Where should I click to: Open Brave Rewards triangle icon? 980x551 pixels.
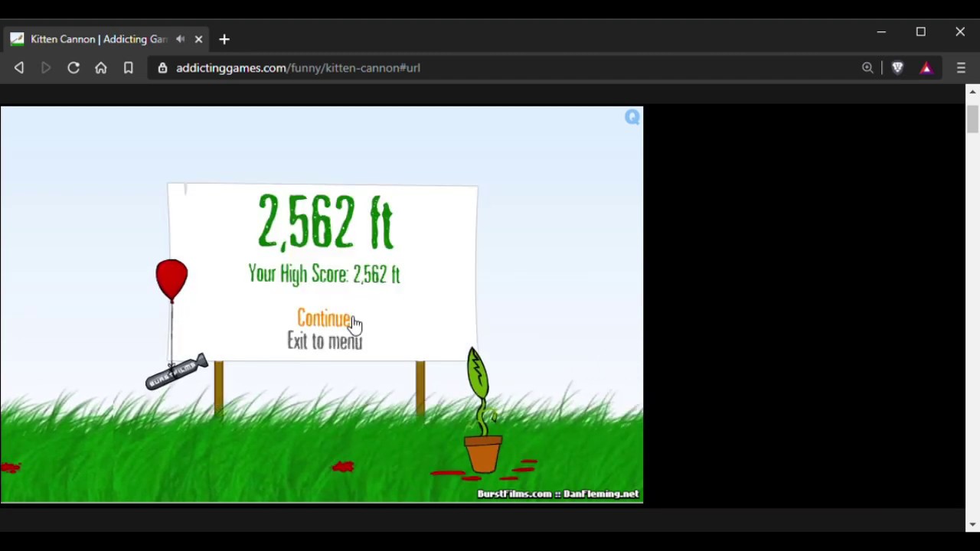926,68
